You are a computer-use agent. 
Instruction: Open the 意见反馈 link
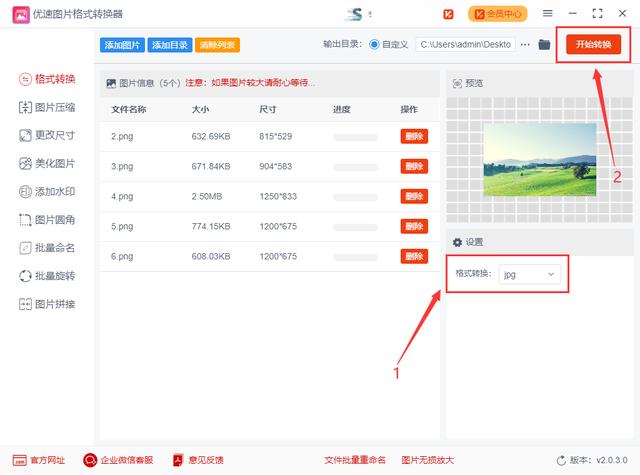click(198, 460)
